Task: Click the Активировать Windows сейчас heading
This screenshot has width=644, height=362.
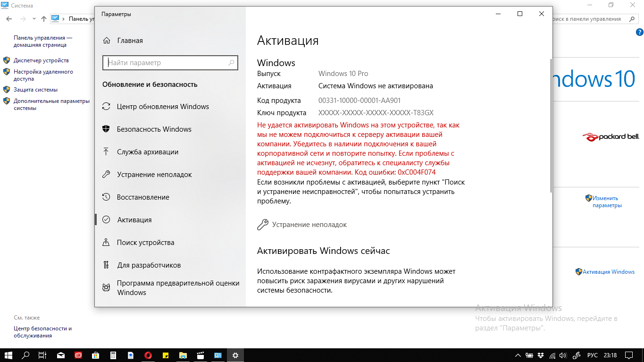Action: [x=323, y=251]
